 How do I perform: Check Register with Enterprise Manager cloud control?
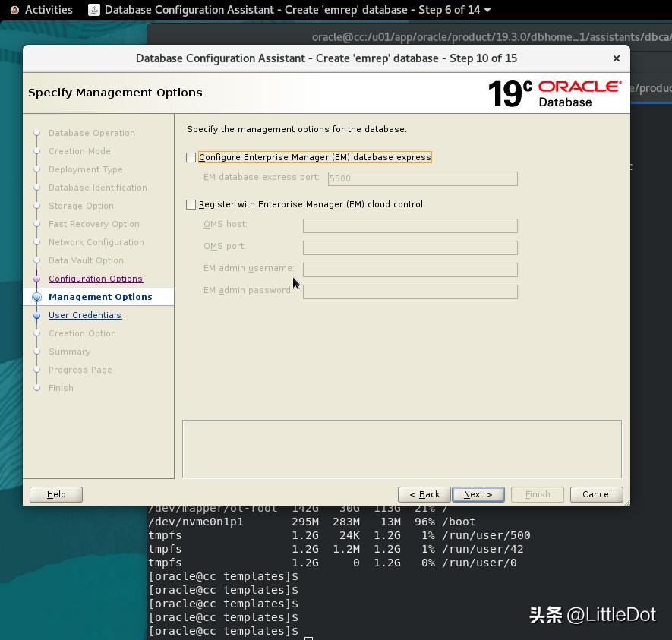(191, 205)
